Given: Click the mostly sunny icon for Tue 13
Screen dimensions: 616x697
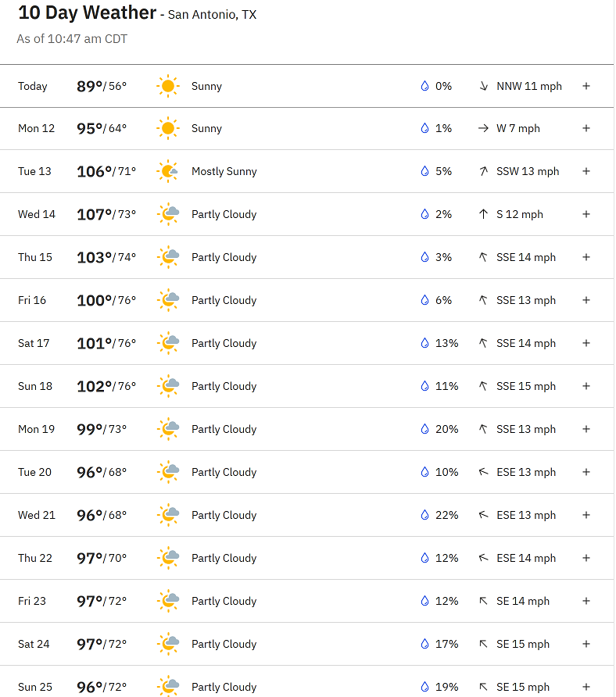Looking at the screenshot, I should coord(167,172).
